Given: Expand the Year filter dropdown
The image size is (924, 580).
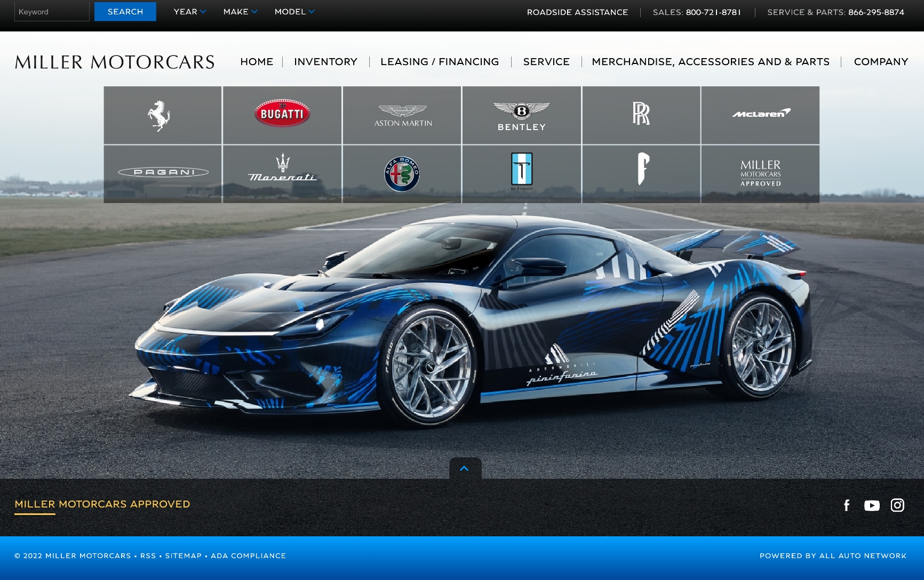Looking at the screenshot, I should 189,12.
